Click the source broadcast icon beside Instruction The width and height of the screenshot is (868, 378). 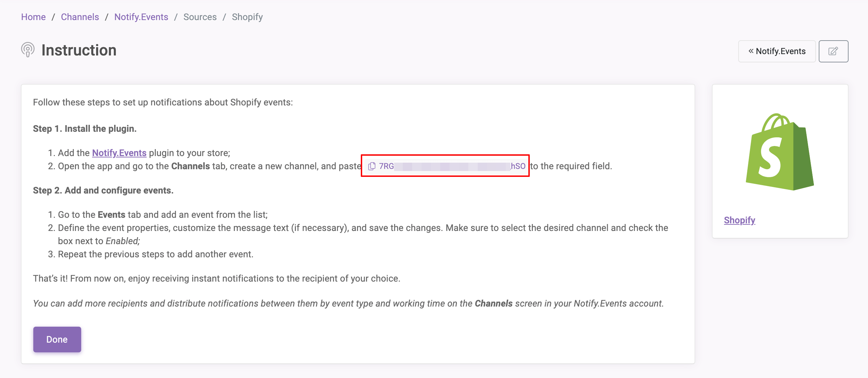(28, 50)
